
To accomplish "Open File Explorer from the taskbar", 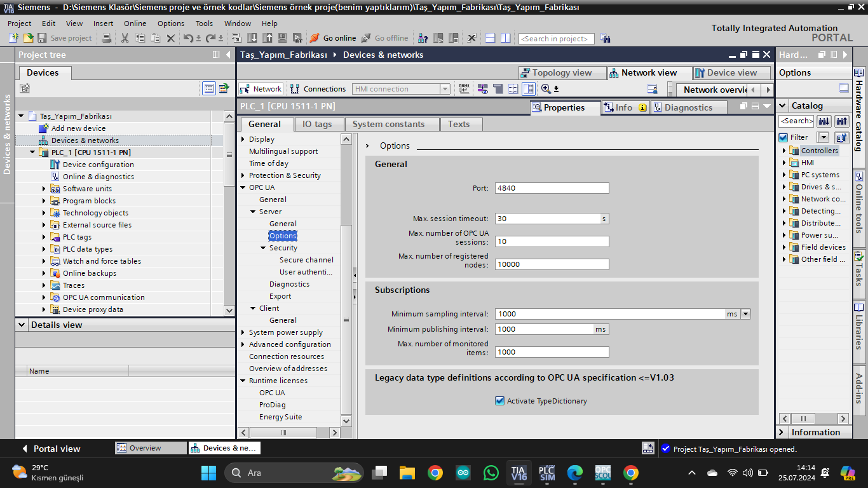I will [407, 473].
